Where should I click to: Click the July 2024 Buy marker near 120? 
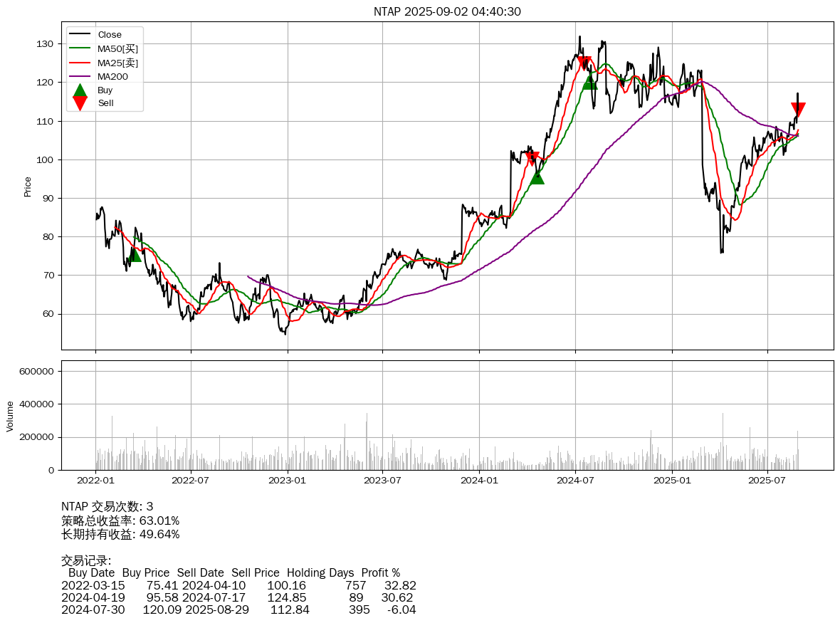coord(589,83)
